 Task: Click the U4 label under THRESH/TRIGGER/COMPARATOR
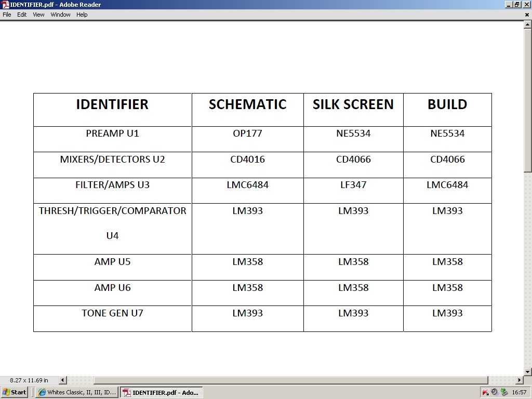click(x=112, y=236)
